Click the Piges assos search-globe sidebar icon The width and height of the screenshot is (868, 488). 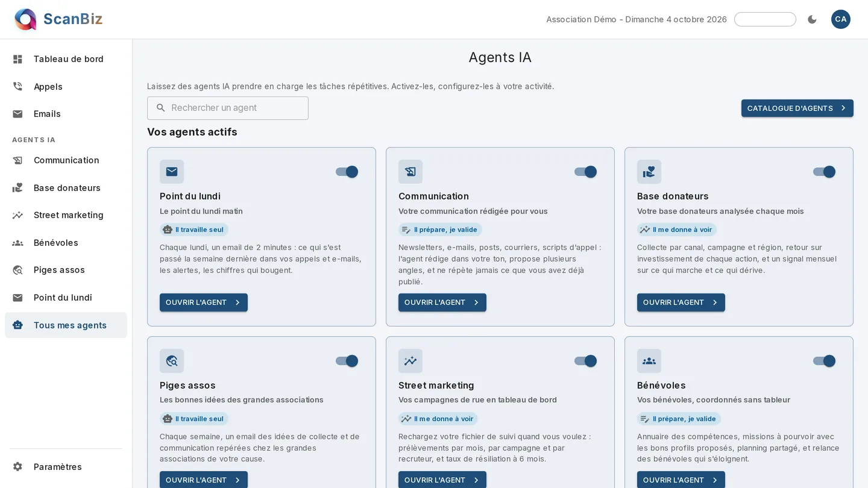point(17,270)
